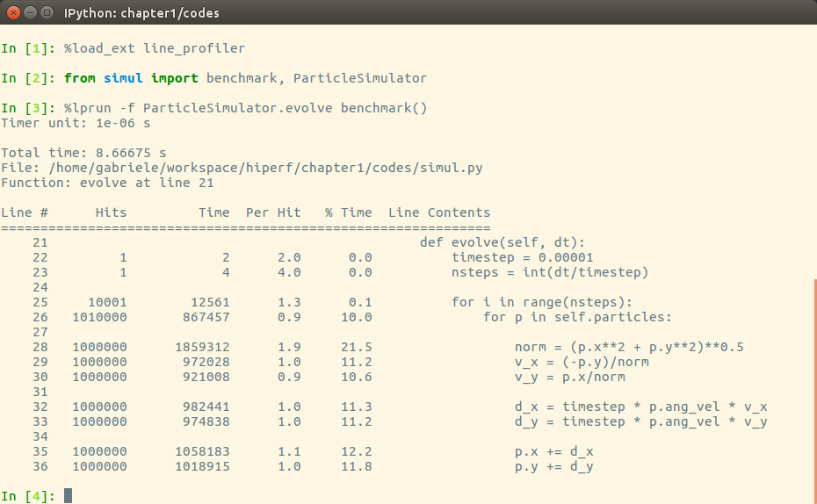The width and height of the screenshot is (817, 504).
Task: Click time value 1018915
Action: [x=202, y=466]
